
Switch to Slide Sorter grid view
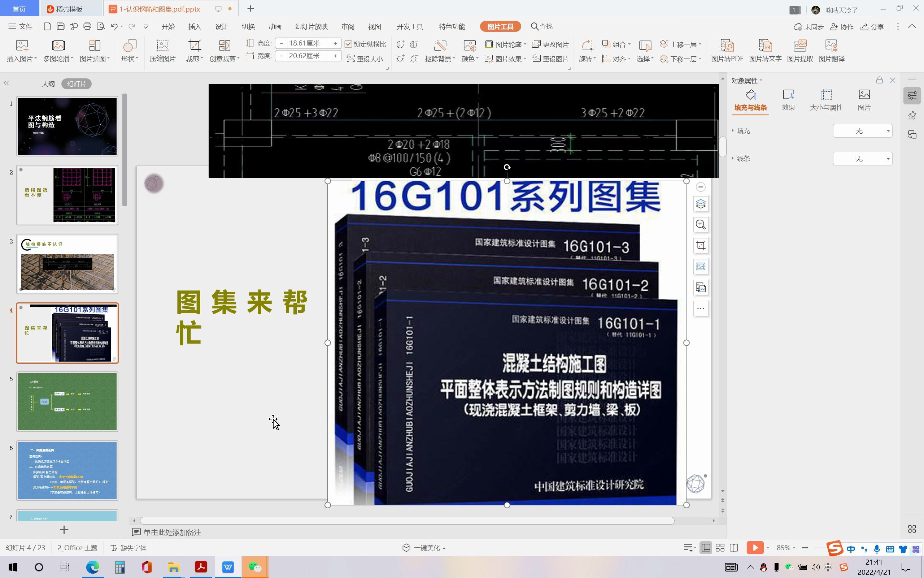[720, 548]
